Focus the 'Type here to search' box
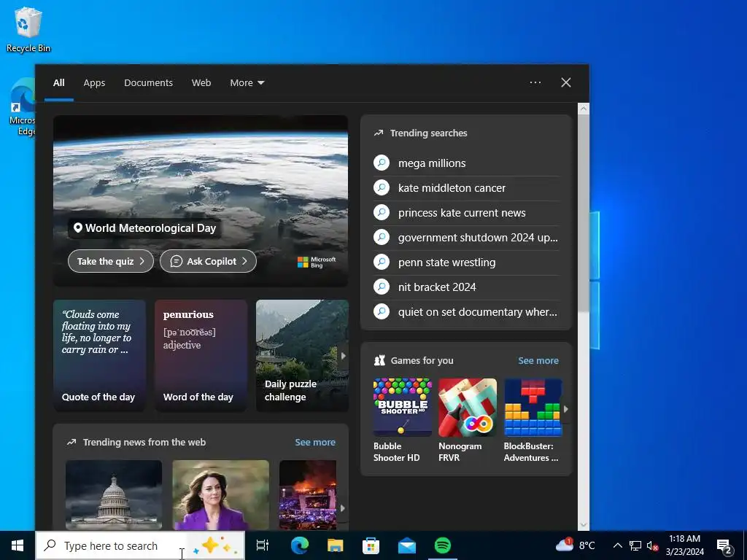Image resolution: width=747 pixels, height=560 pixels. coord(140,545)
